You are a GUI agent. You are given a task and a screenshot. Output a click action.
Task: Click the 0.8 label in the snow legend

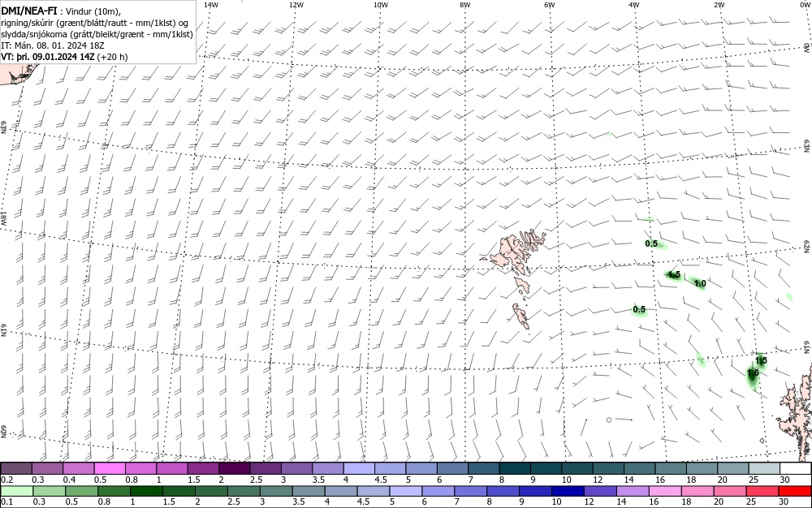[131, 480]
